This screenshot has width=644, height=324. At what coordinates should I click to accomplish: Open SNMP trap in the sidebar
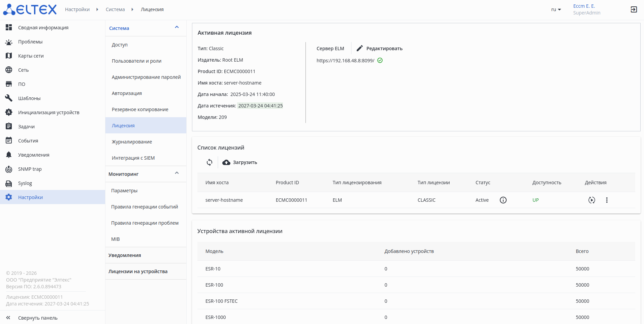[30, 169]
